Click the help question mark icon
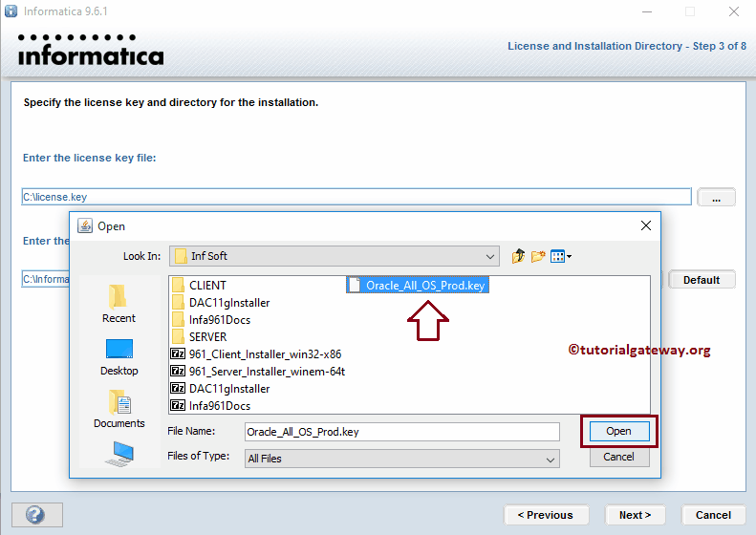The height and width of the screenshot is (535, 756). (x=37, y=514)
